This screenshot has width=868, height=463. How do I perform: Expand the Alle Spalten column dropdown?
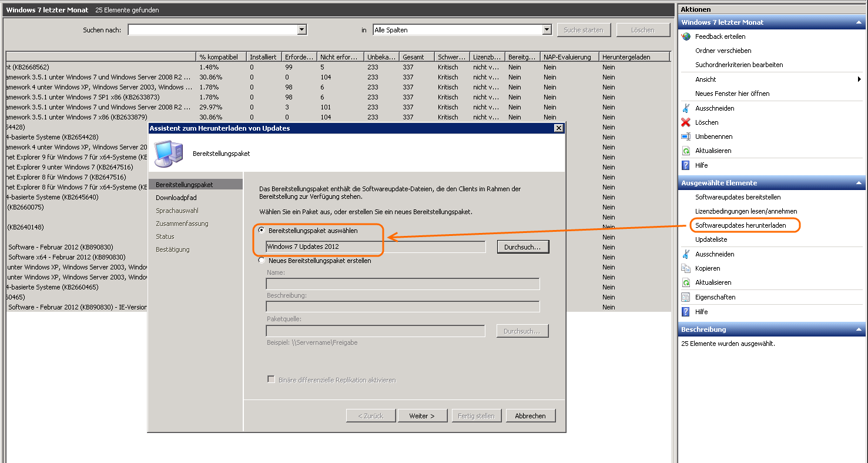pyautogui.click(x=547, y=29)
